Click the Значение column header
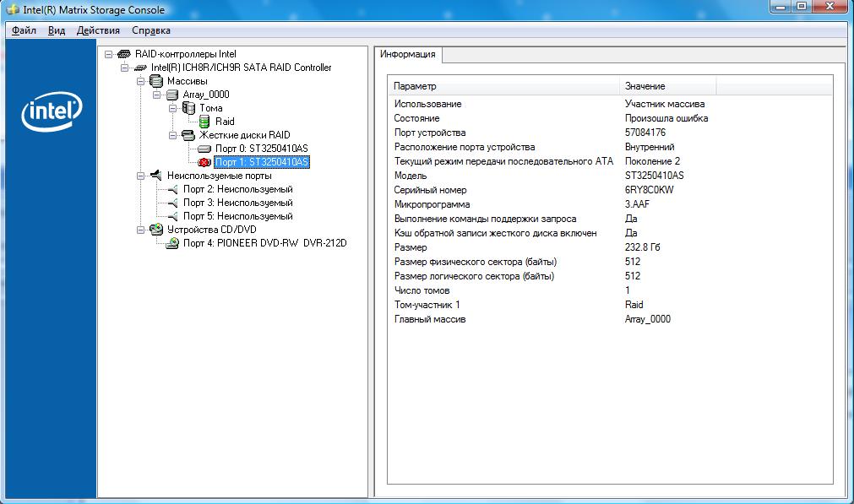The width and height of the screenshot is (854, 504). pos(667,86)
